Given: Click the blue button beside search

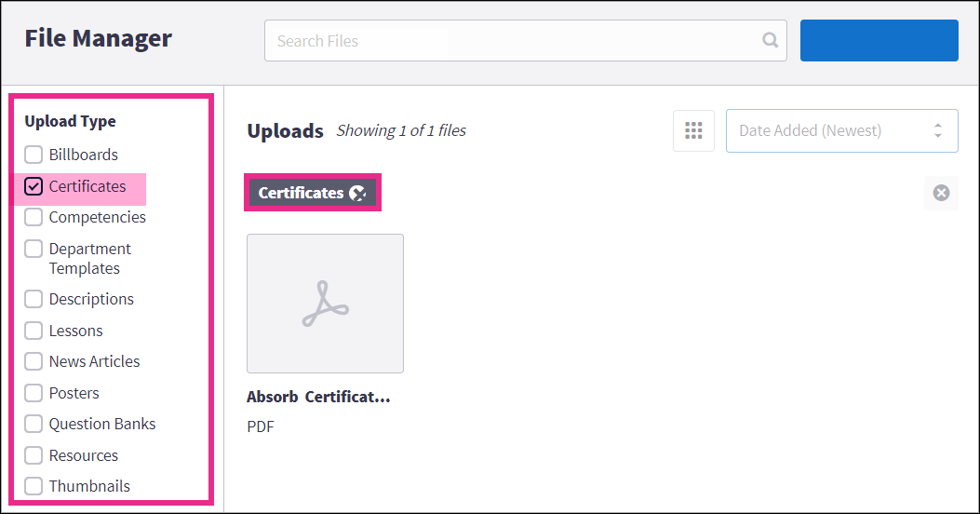Looking at the screenshot, I should point(879,41).
